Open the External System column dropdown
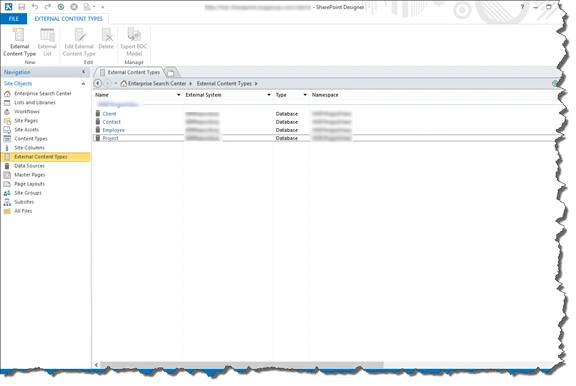The width and height of the screenshot is (576, 386). tap(269, 95)
